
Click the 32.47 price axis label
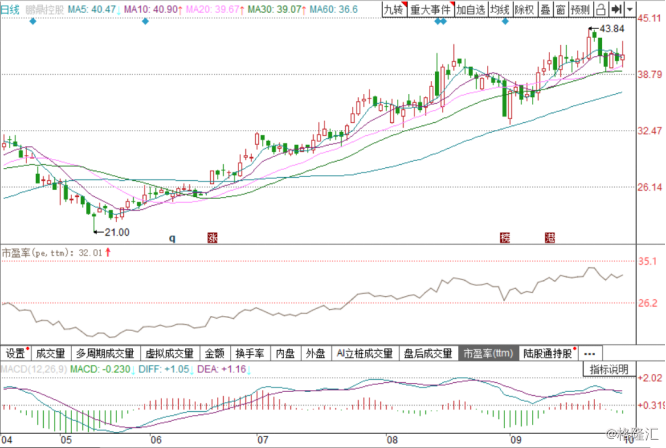(x=649, y=131)
